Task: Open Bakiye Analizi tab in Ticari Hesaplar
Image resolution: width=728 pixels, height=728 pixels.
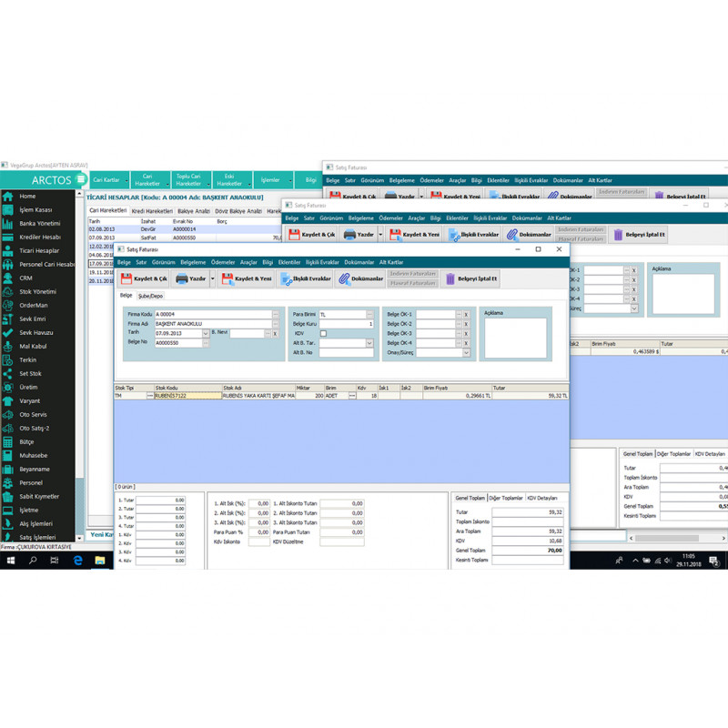Action: [194, 211]
